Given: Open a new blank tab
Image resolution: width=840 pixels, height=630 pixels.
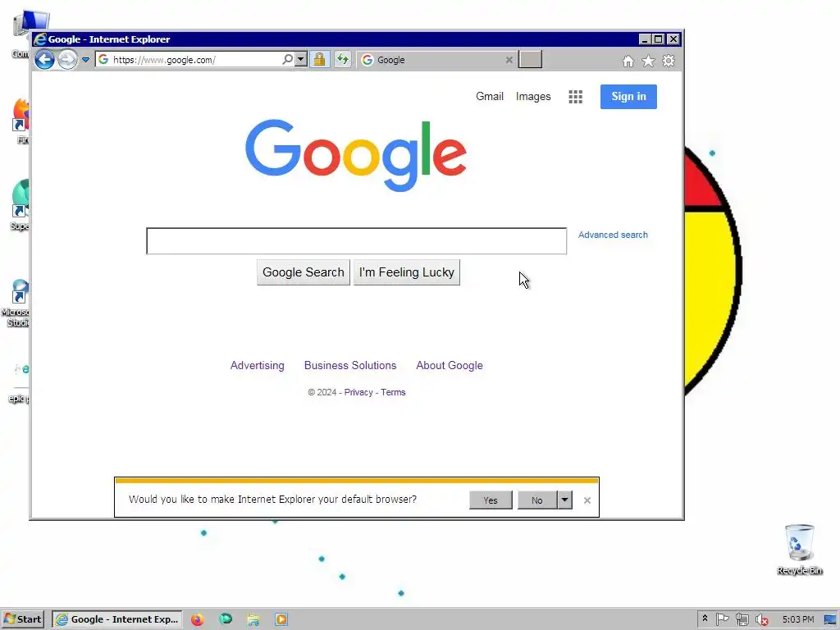Looking at the screenshot, I should [531, 59].
